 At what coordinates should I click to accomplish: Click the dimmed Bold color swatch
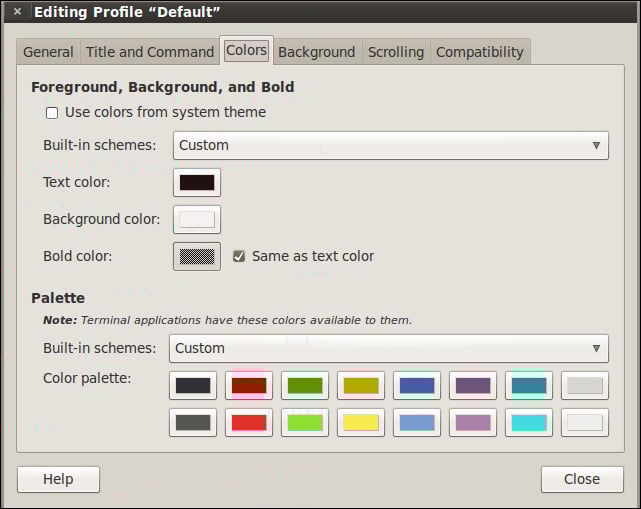pos(197,256)
